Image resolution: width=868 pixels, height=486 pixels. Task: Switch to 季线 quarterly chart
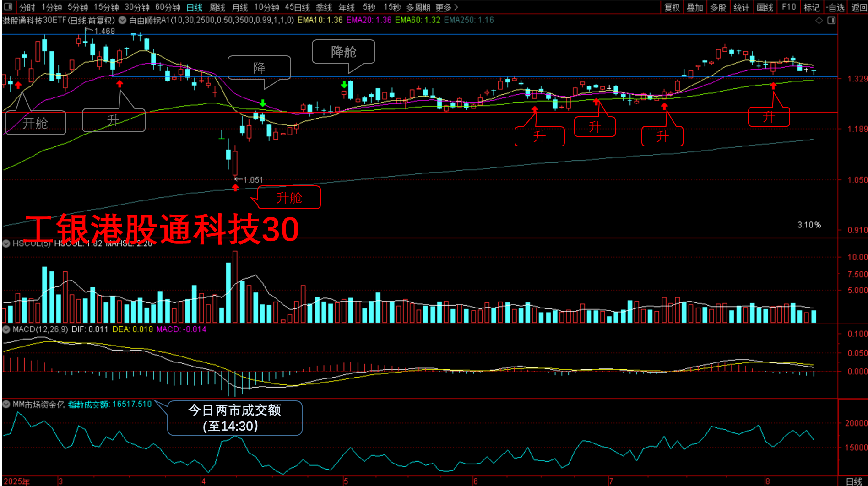(324, 7)
